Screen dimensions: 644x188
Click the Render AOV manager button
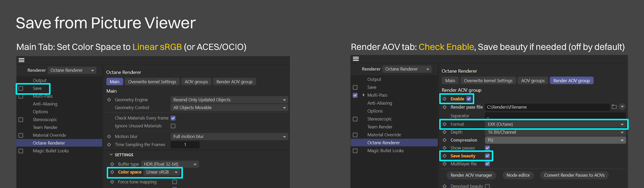pos(471,175)
